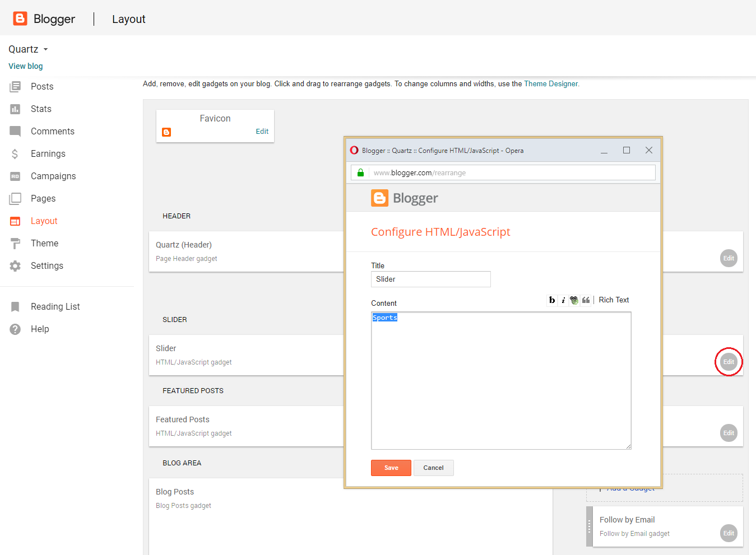
Task: Close the Configure HTML/JavaScript popup window
Action: tap(649, 150)
